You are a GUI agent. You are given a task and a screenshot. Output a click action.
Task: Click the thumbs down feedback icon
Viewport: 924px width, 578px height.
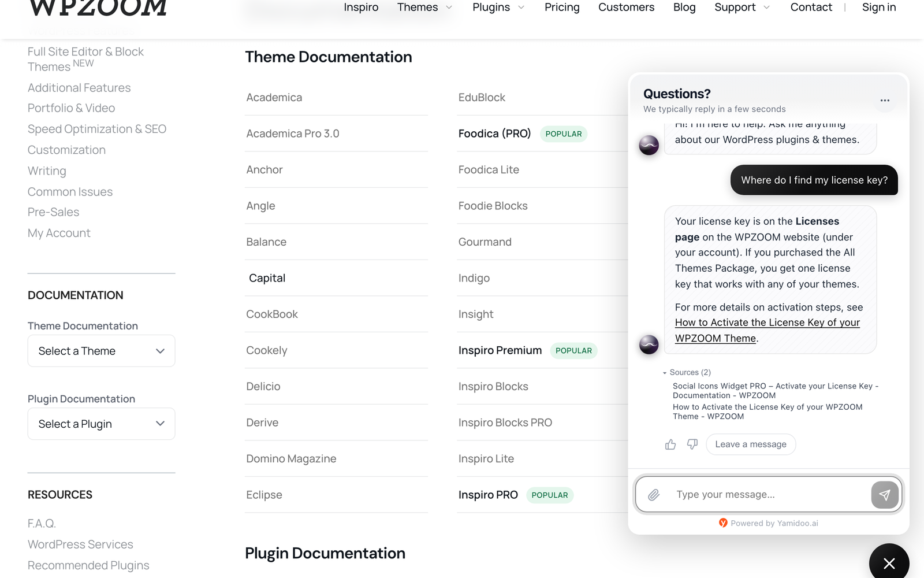(x=692, y=444)
